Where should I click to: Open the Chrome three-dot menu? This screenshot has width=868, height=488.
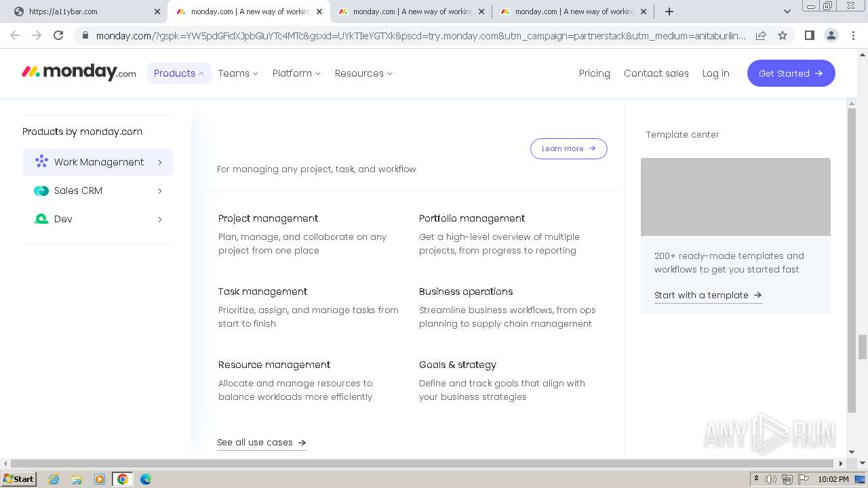852,35
